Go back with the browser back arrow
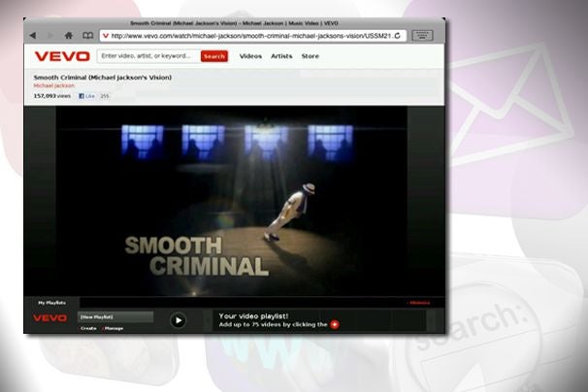The height and width of the screenshot is (392, 588). pyautogui.click(x=33, y=36)
